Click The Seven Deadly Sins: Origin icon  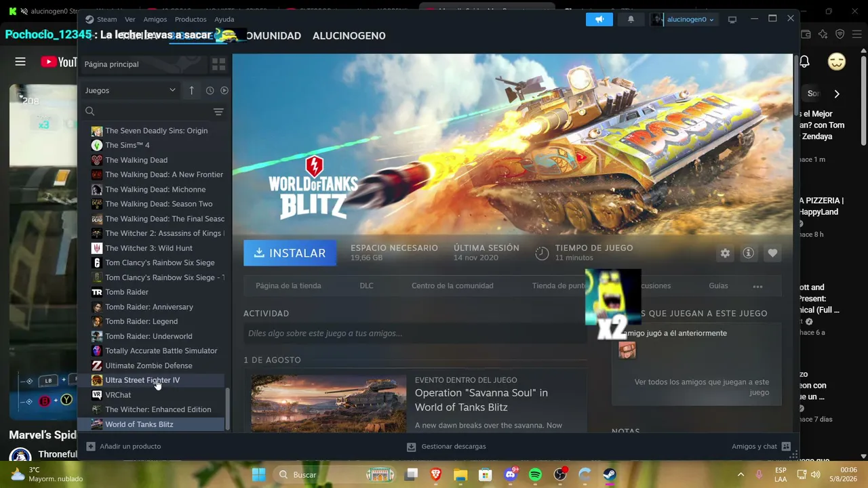click(x=97, y=131)
